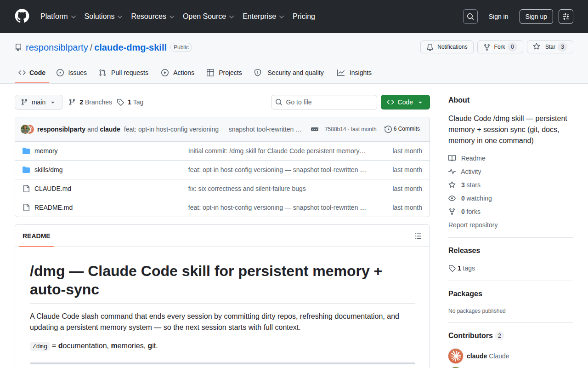Expand the green Code dropdown button
588x368 pixels.
[x=405, y=102]
